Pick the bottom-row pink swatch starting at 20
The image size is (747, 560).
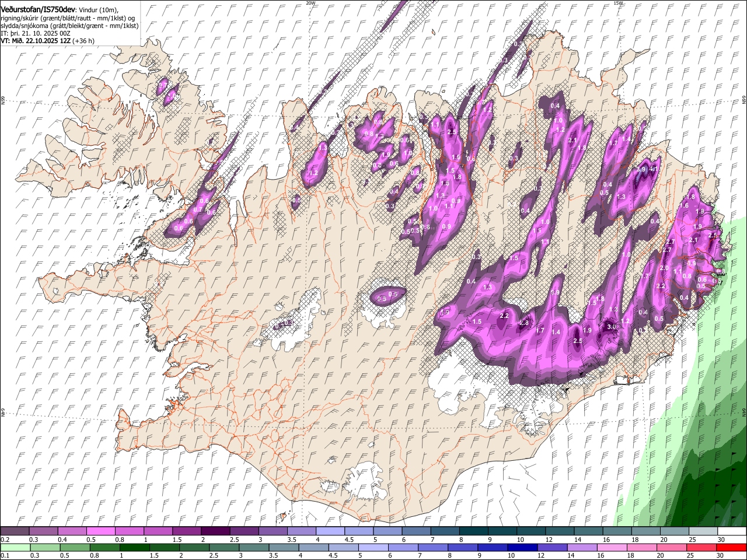point(672,547)
